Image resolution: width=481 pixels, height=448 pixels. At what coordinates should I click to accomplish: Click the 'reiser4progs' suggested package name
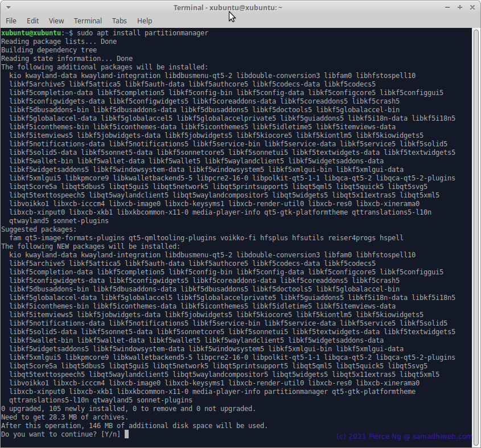click(x=352, y=238)
